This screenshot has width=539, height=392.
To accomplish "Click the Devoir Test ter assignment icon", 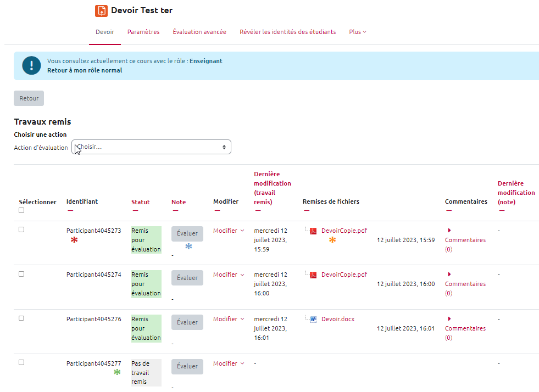I will (x=101, y=10).
